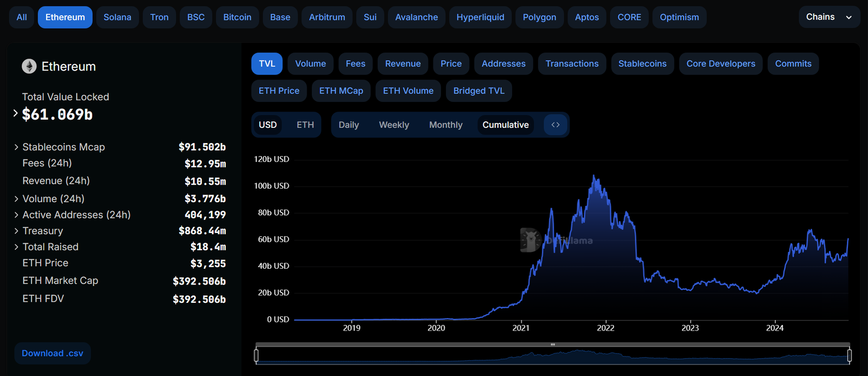Switch to the All chains tab
This screenshot has height=376, width=868.
22,17
